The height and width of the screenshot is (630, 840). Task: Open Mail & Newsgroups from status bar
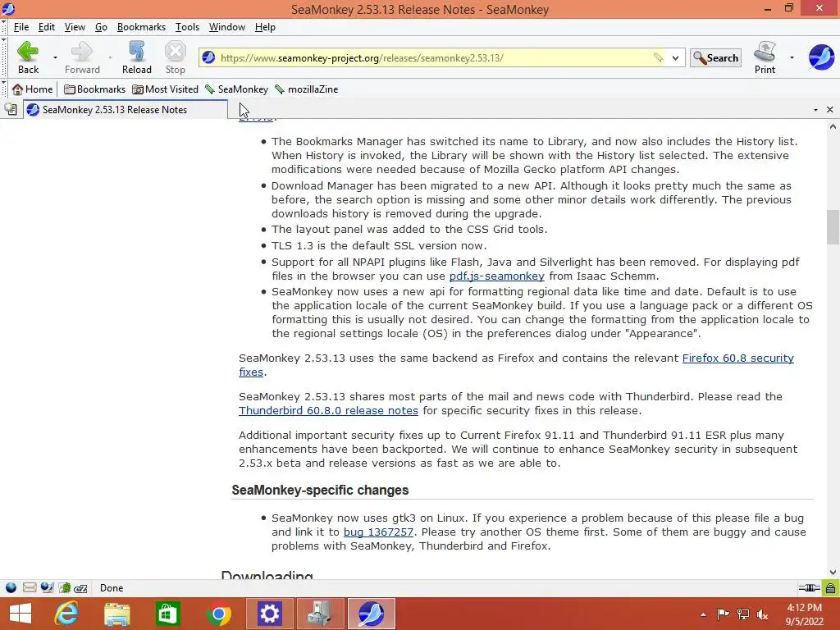click(30, 587)
